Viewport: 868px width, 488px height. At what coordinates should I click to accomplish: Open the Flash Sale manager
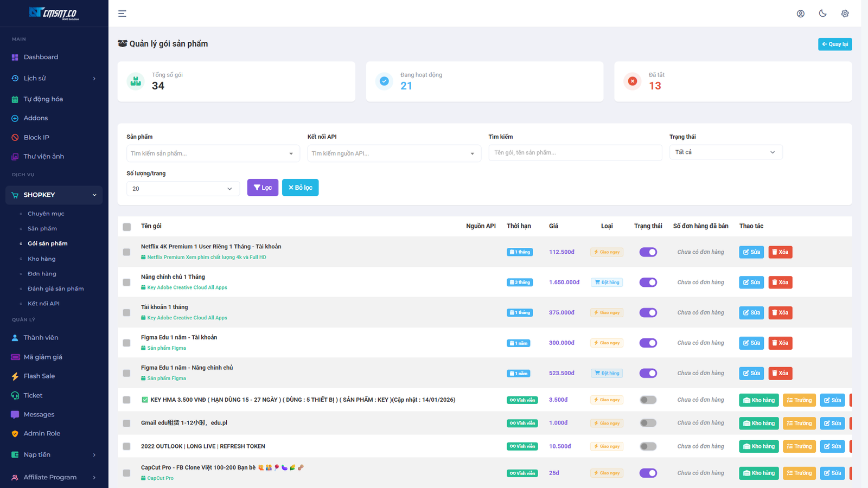(39, 376)
